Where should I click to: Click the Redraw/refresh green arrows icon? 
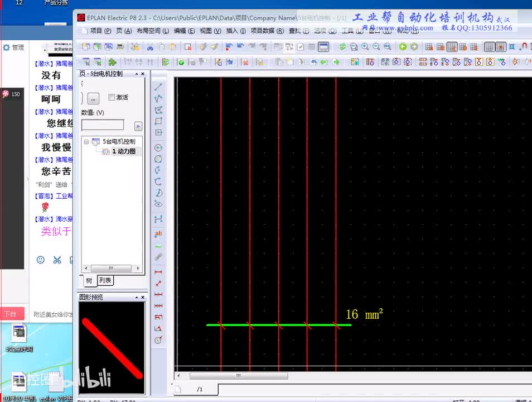pos(342,46)
